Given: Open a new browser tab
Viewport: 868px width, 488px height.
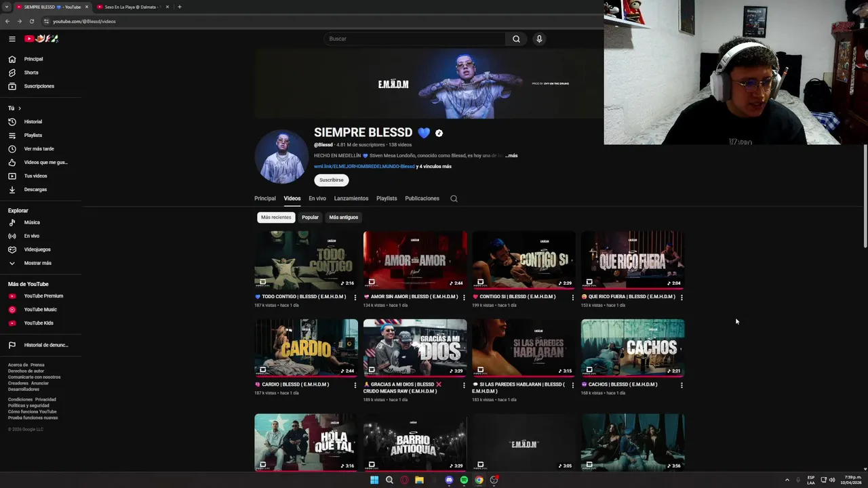Looking at the screenshot, I should 179,7.
